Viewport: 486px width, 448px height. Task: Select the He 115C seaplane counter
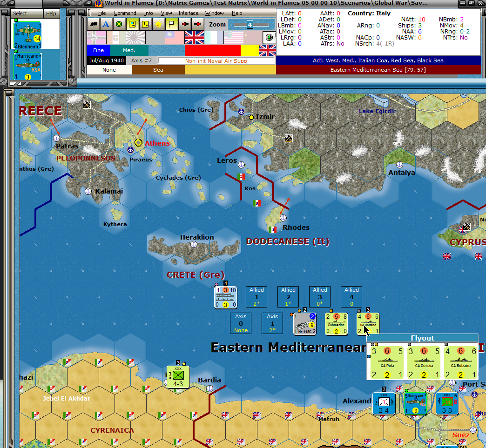pos(305,324)
